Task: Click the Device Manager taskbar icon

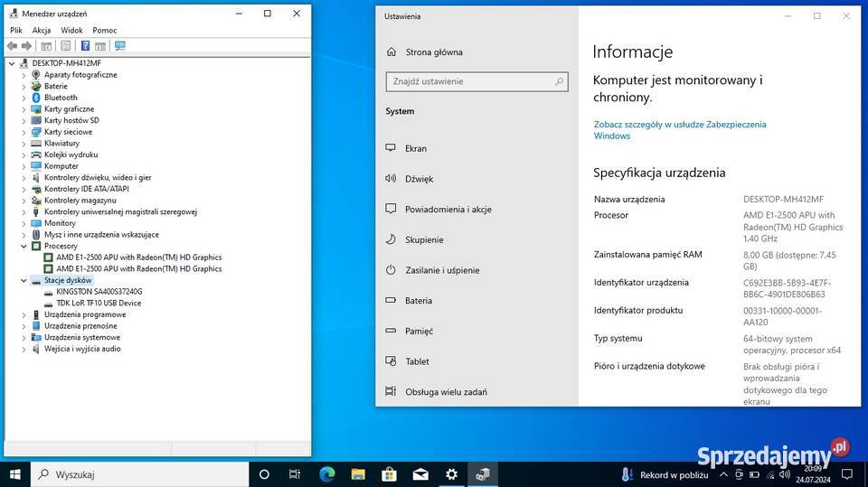Action: (x=483, y=474)
